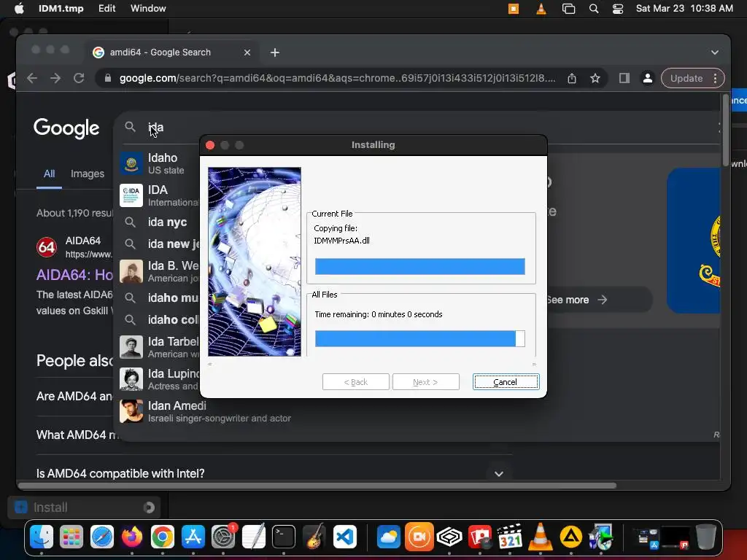Image resolution: width=747 pixels, height=560 pixels.
Task: Choose the 'Ida Lupino' suggestion
Action: click(x=160, y=379)
